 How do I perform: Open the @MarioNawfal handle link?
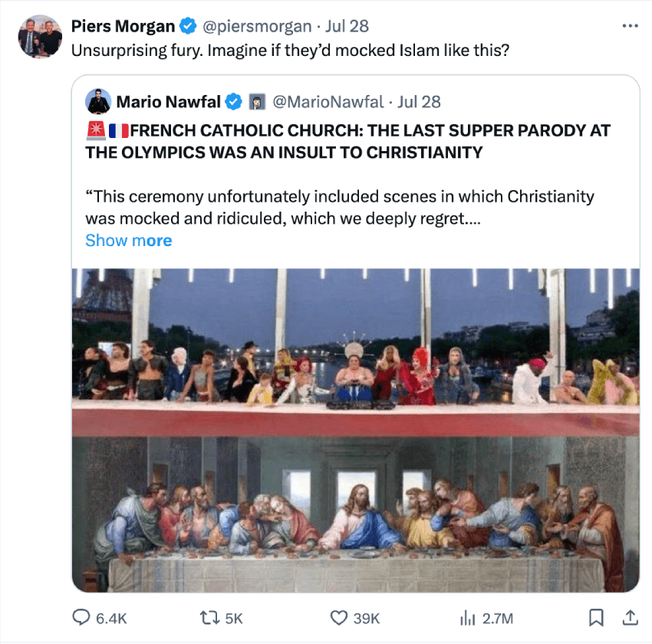point(328,102)
